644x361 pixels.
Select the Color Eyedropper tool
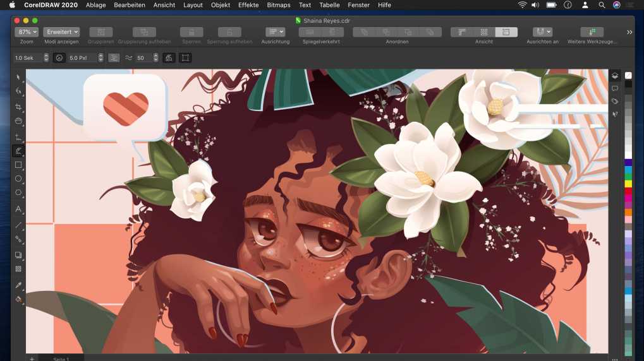(18, 285)
